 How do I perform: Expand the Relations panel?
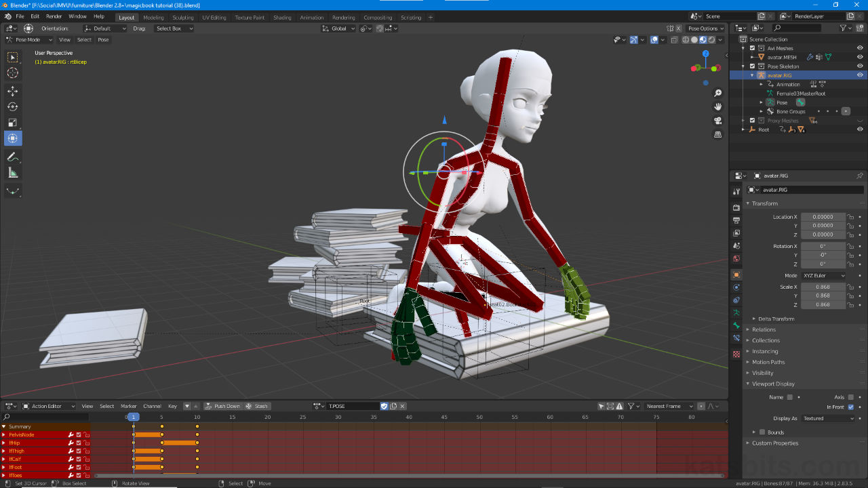click(764, 329)
